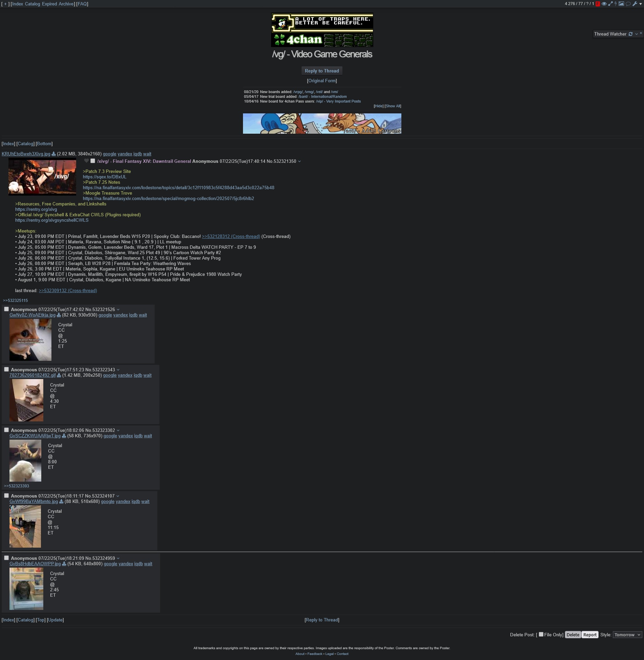This screenshot has height=660, width=644.
Task: Click the 4chan clover logo banner
Action: tap(322, 30)
